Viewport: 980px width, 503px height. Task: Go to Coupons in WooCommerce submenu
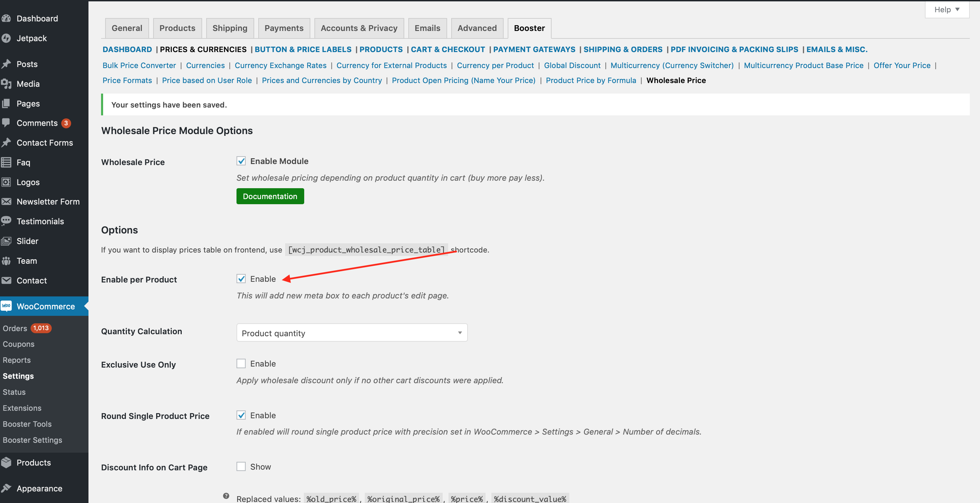(18, 344)
